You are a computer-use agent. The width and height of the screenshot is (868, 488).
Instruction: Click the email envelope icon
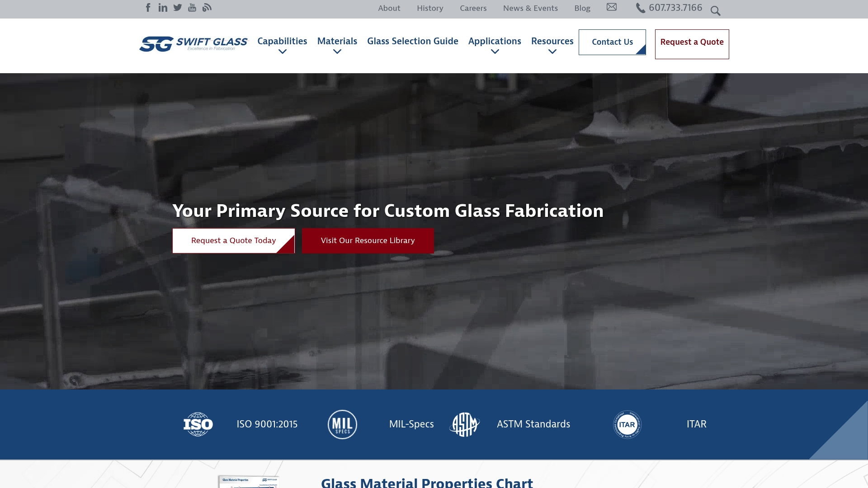[612, 7]
